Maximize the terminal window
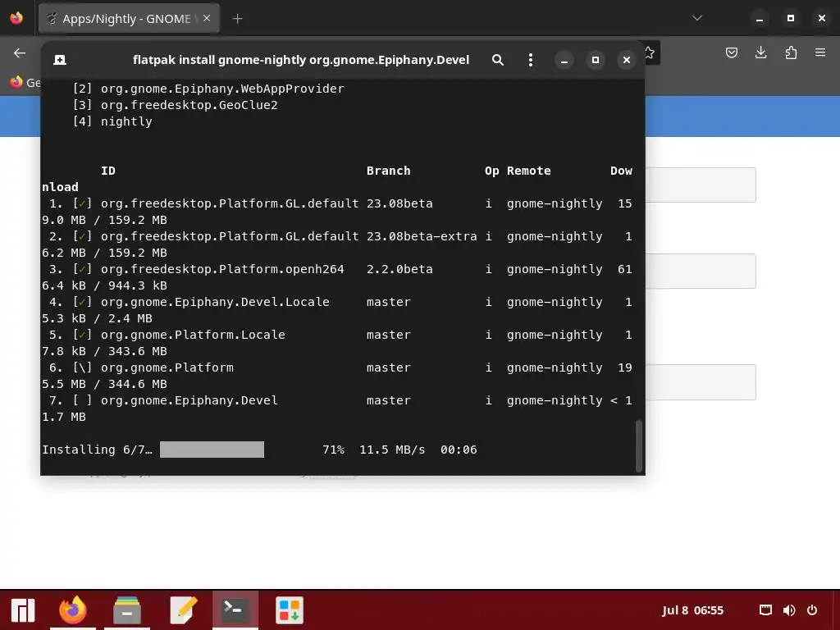The image size is (840, 630). pyautogui.click(x=596, y=60)
